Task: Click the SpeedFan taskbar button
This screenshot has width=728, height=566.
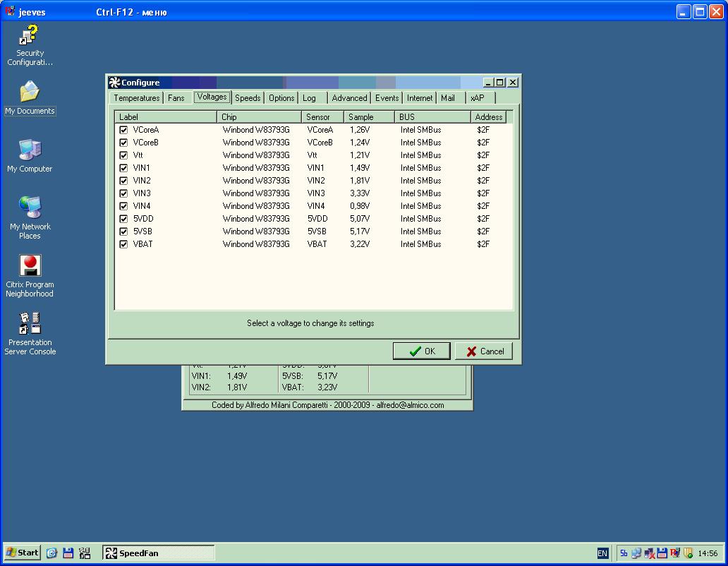Action: (x=158, y=553)
